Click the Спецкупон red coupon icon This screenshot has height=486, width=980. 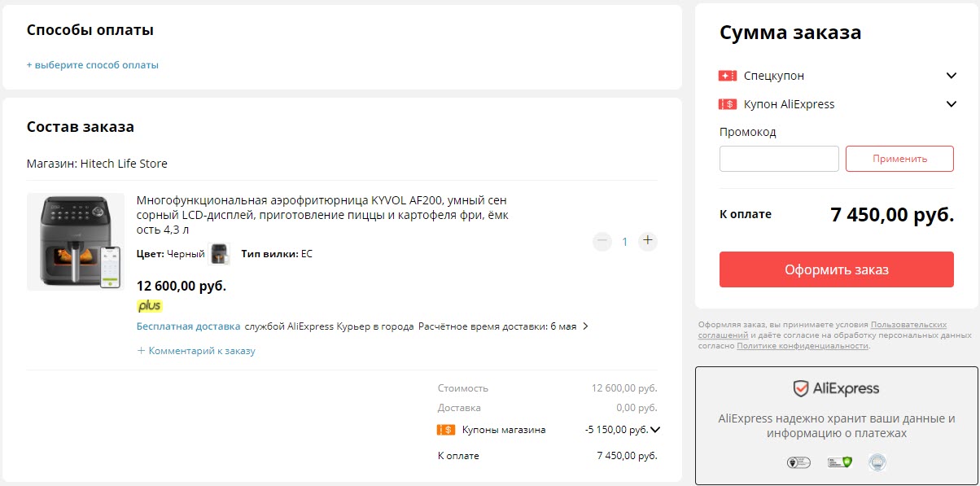coord(727,76)
